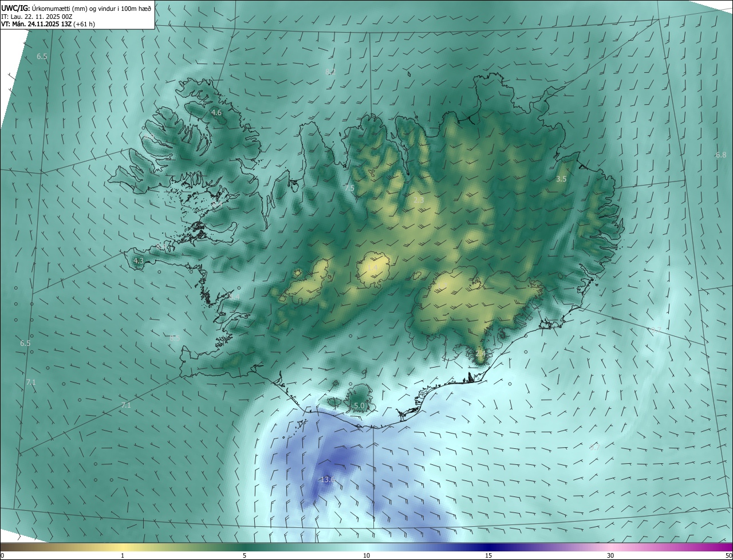Click the 4.6 value on the Westfjords
Image resolution: width=733 pixels, height=560 pixels.
coord(216,113)
